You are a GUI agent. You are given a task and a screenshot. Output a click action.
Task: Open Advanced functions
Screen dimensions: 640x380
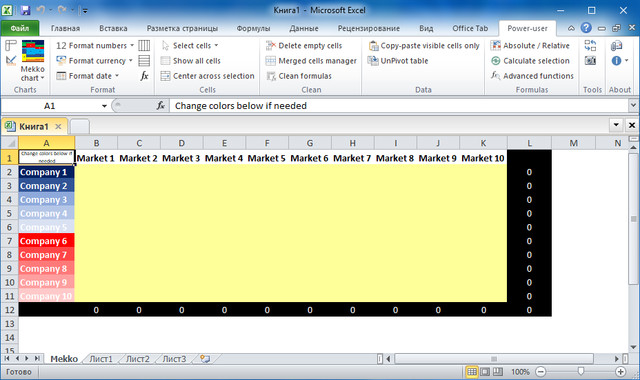(x=532, y=76)
